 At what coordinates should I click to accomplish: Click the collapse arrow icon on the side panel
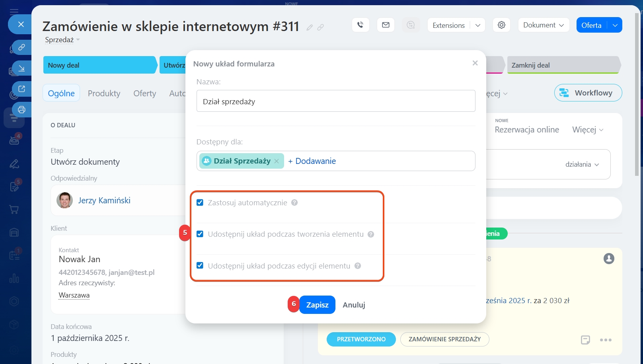[21, 68]
